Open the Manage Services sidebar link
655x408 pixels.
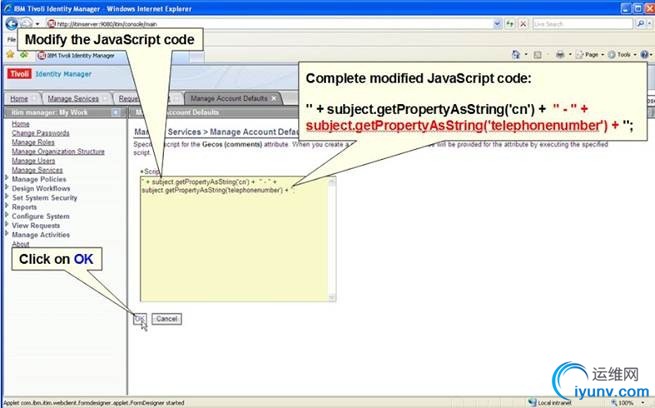[x=37, y=170]
